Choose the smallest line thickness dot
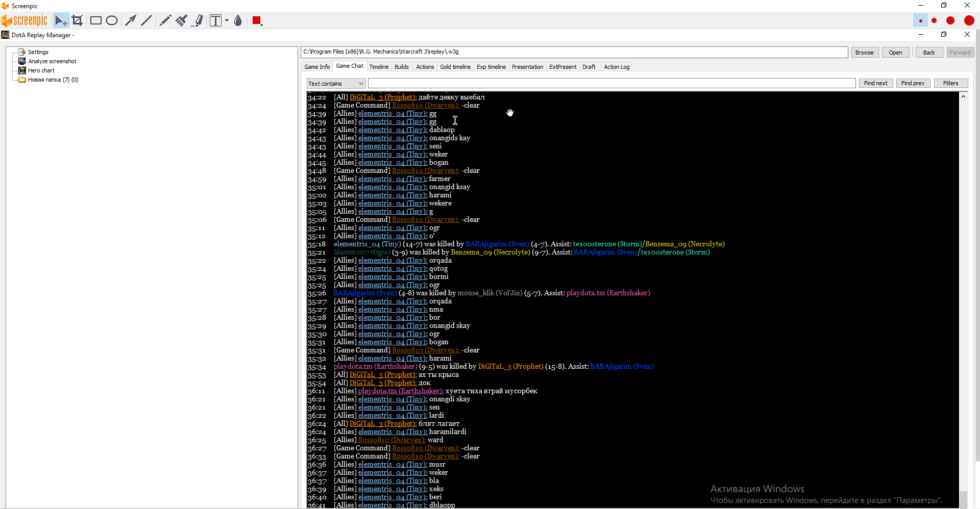 [x=920, y=20]
